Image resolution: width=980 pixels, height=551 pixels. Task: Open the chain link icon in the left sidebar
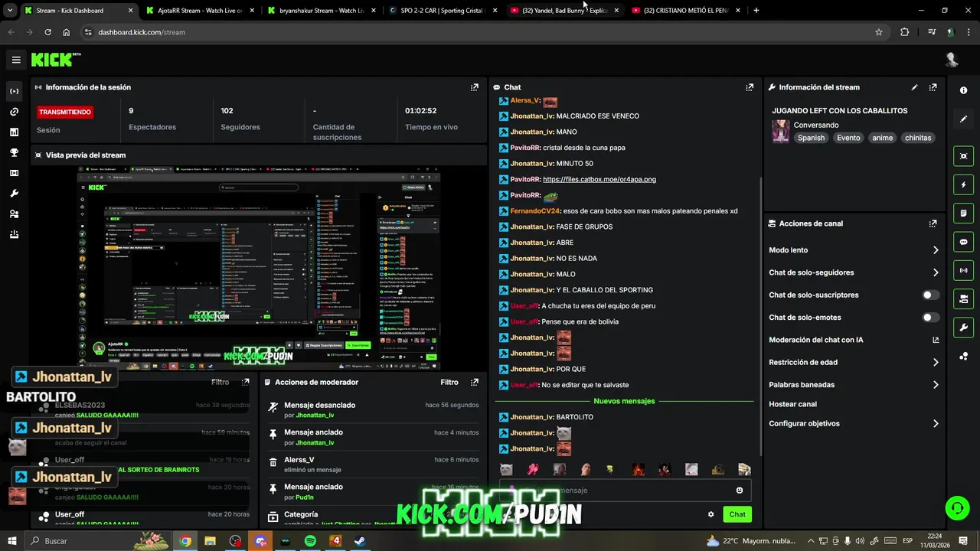click(x=14, y=112)
